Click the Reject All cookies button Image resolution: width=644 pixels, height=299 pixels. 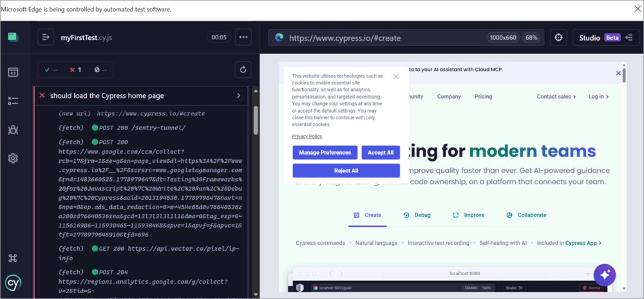point(346,171)
